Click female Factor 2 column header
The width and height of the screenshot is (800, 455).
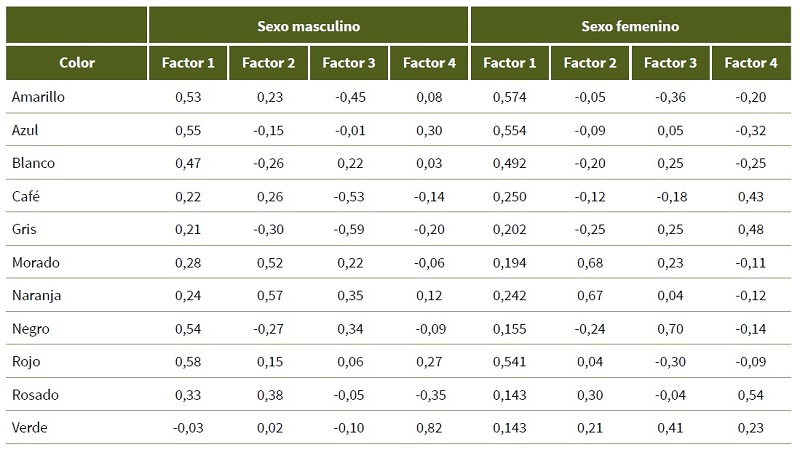point(590,63)
